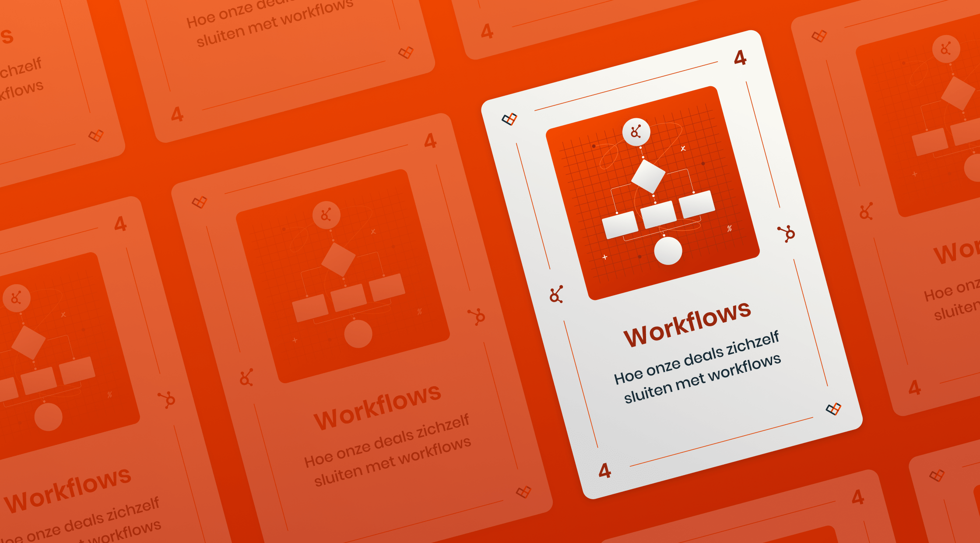The image size is (980, 543).
Task: Click the white HubSpot circle icon in white card illustration
Action: (636, 132)
